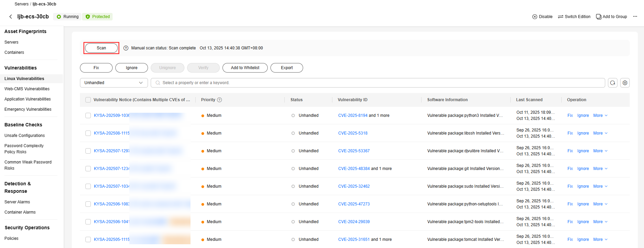Open the three-dot more options menu

pos(635,17)
